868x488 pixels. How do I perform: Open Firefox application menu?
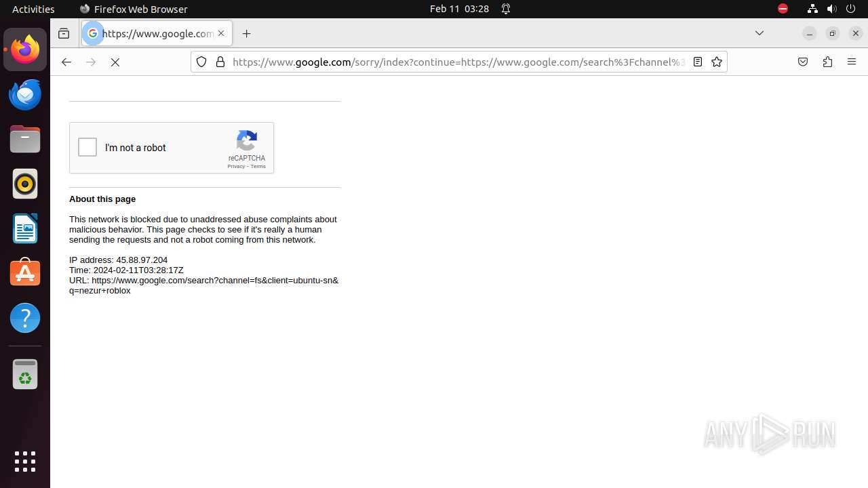point(852,62)
